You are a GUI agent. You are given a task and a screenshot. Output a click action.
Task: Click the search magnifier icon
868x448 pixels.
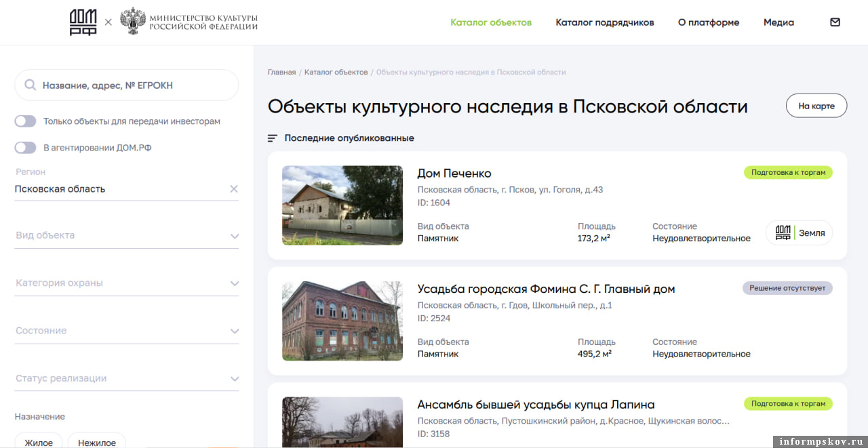pos(30,85)
